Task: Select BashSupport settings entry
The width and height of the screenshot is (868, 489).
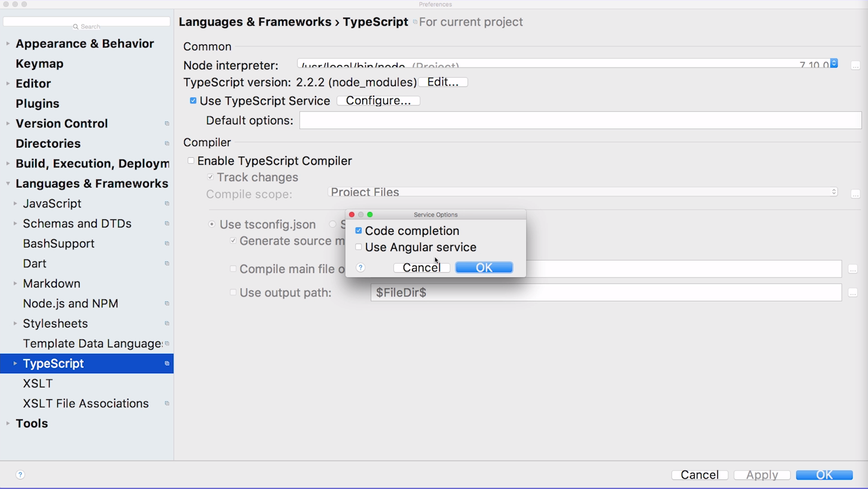Action: pyautogui.click(x=59, y=244)
